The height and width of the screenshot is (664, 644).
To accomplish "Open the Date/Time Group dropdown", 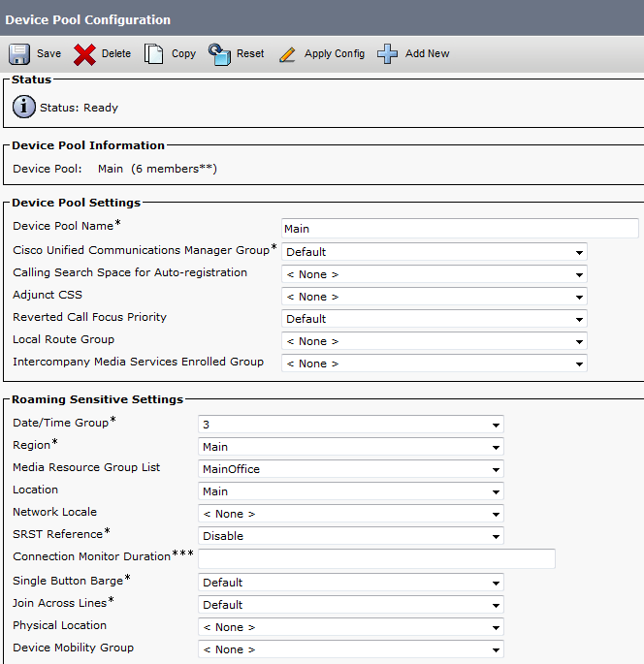I will (350, 425).
